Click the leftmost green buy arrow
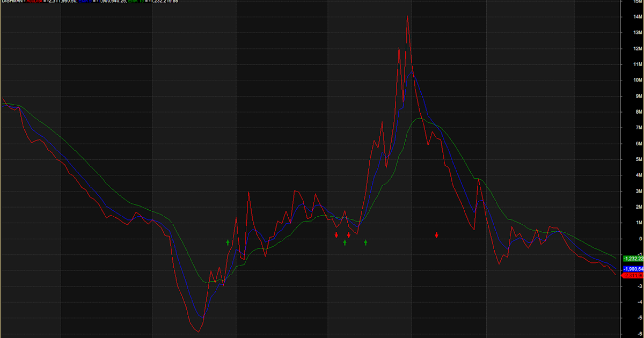The width and height of the screenshot is (644, 338). click(x=228, y=243)
